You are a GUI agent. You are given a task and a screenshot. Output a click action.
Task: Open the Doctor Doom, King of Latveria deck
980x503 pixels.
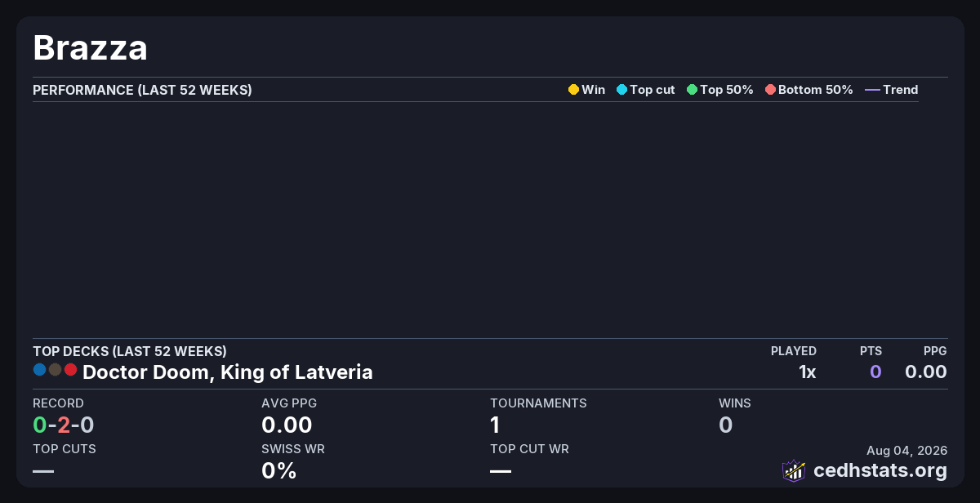(228, 372)
